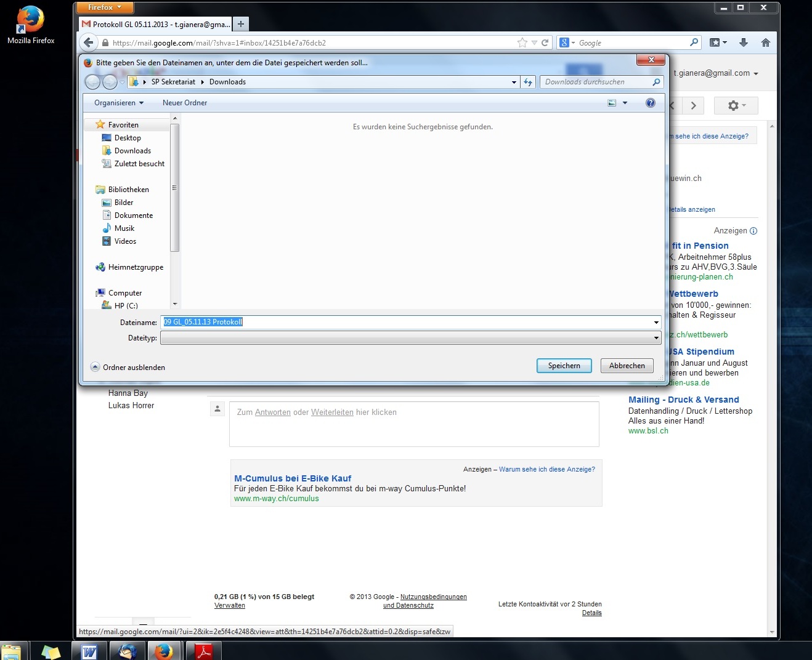812x660 pixels.
Task: Open the save dialog's help icon
Action: (651, 103)
